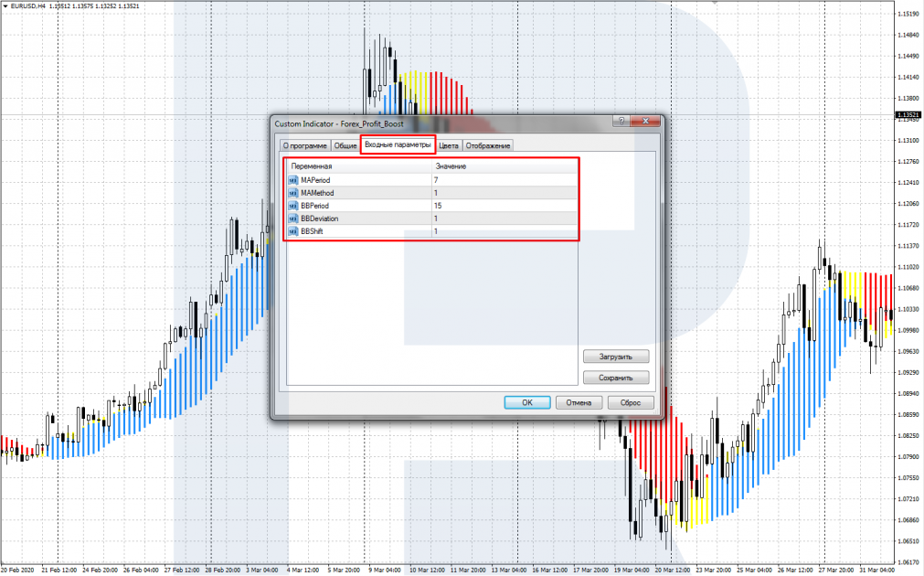Click the MAPeriod value 7
This screenshot has height=576, width=924.
[x=437, y=180]
